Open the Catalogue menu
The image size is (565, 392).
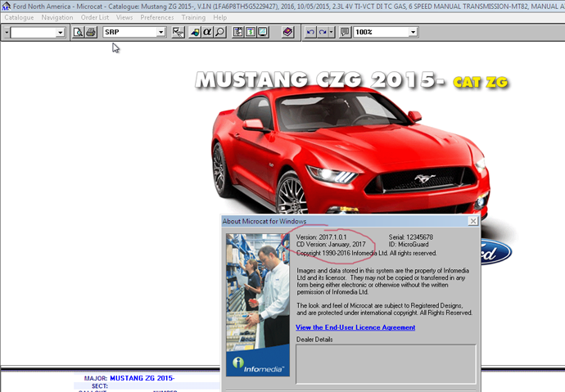point(19,17)
